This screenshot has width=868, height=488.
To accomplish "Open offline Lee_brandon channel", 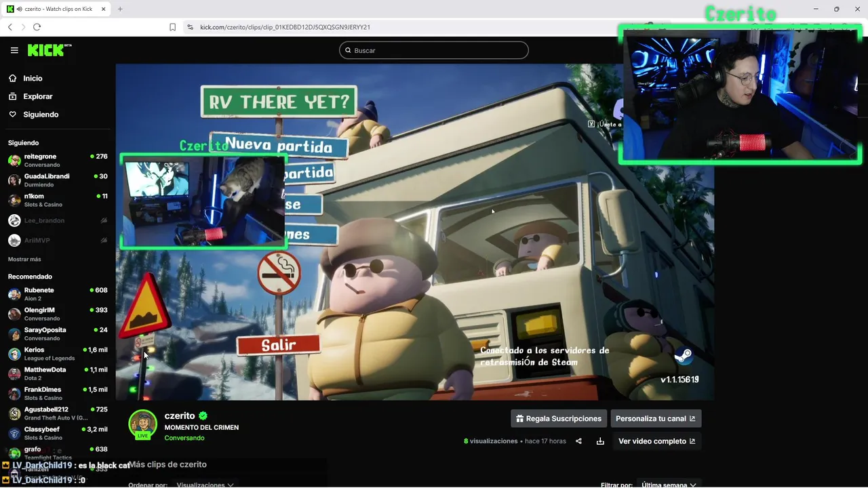I will pyautogui.click(x=58, y=220).
